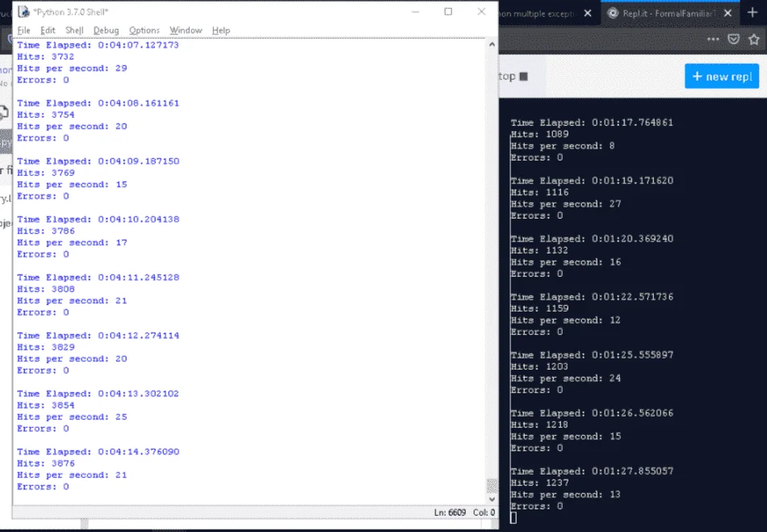Click 'Time Elapsed: 0:01:19.171620' in Repl.it console
The image size is (767, 532).
tap(592, 181)
